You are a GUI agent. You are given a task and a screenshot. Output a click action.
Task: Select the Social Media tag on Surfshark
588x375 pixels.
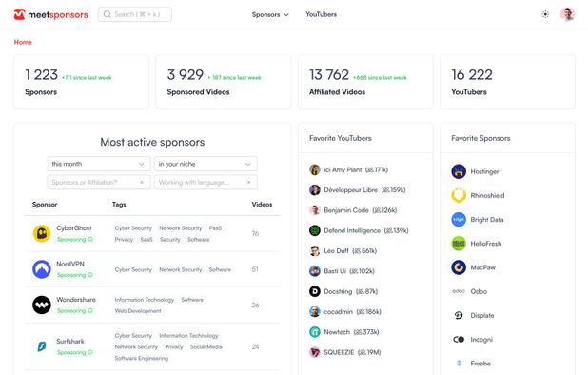coord(206,346)
